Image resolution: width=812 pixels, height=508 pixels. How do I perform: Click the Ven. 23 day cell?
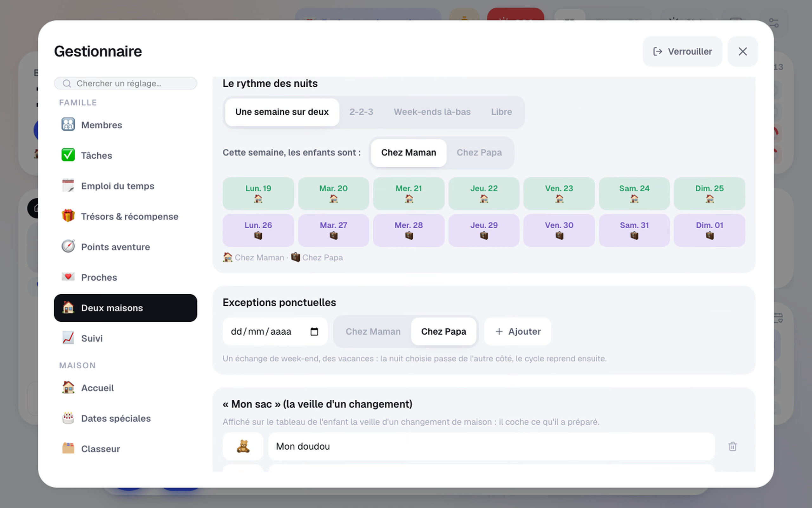559,194
